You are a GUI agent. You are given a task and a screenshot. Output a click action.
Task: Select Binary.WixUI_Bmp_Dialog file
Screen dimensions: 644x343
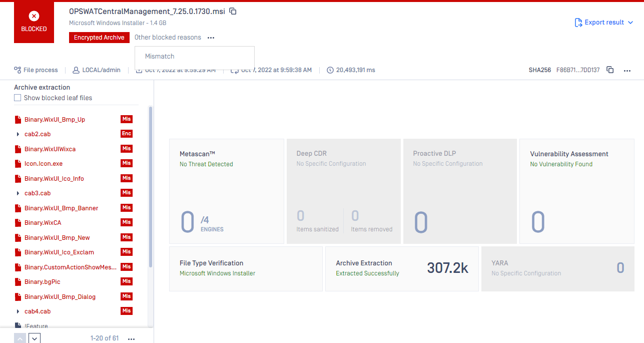pos(60,297)
